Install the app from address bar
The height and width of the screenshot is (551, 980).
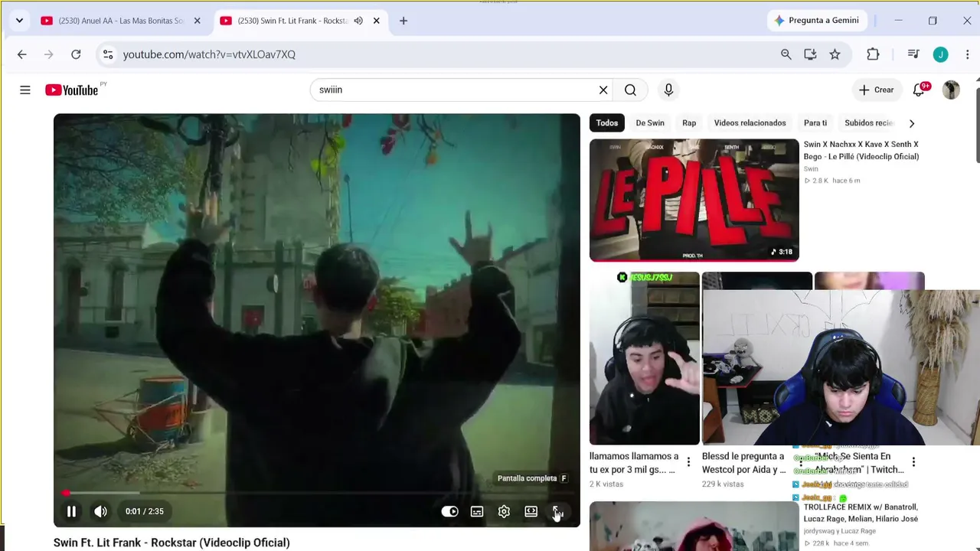[x=810, y=54]
